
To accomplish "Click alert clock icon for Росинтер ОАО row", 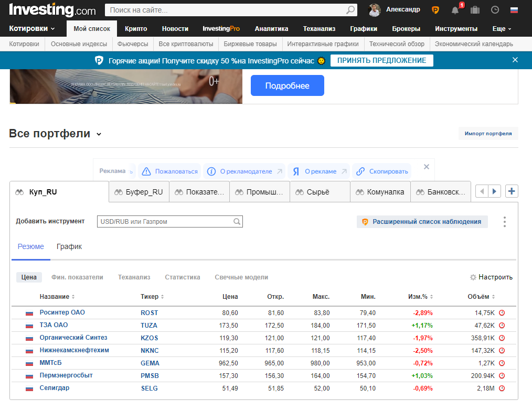I will pyautogui.click(x=502, y=312).
